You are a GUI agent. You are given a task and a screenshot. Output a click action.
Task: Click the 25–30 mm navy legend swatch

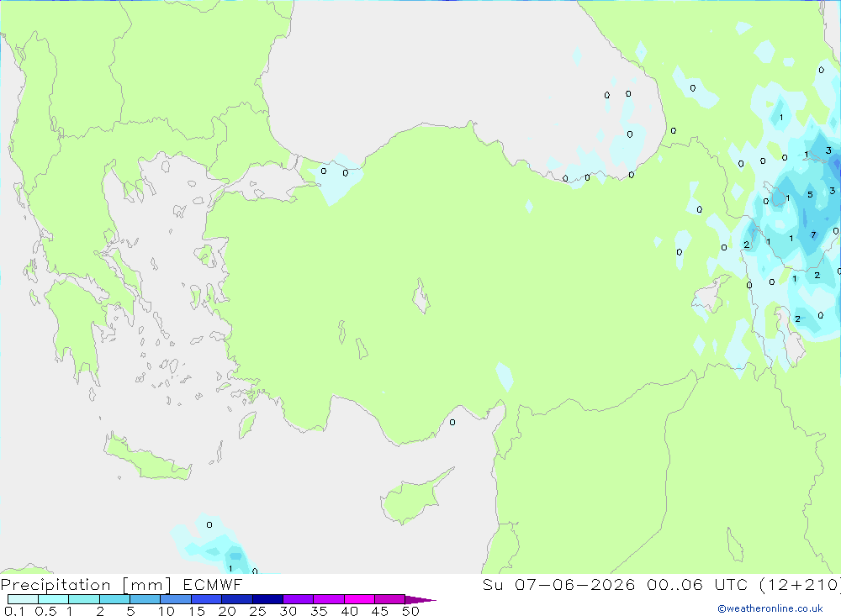pyautogui.click(x=267, y=599)
